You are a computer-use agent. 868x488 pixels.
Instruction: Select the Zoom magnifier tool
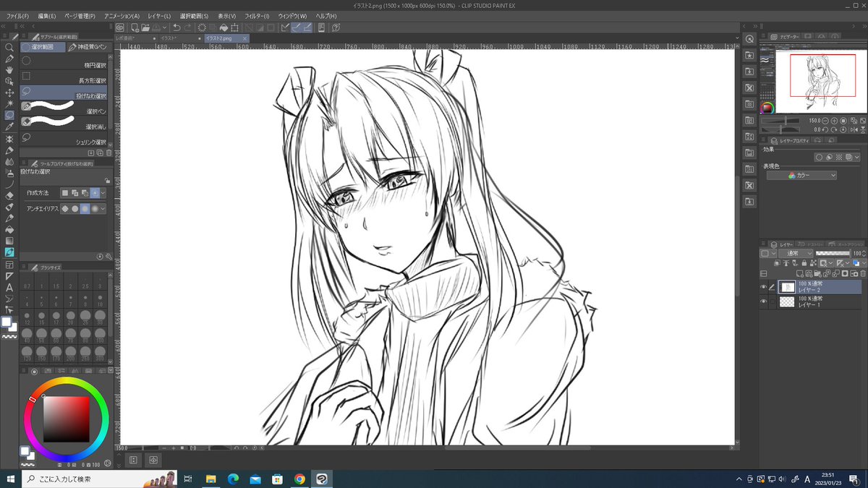tap(9, 47)
